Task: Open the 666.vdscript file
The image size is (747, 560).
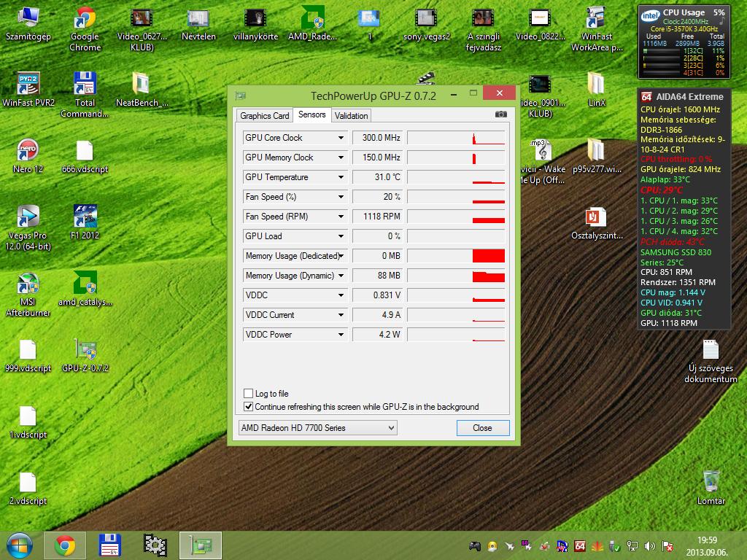Action: 85,157
